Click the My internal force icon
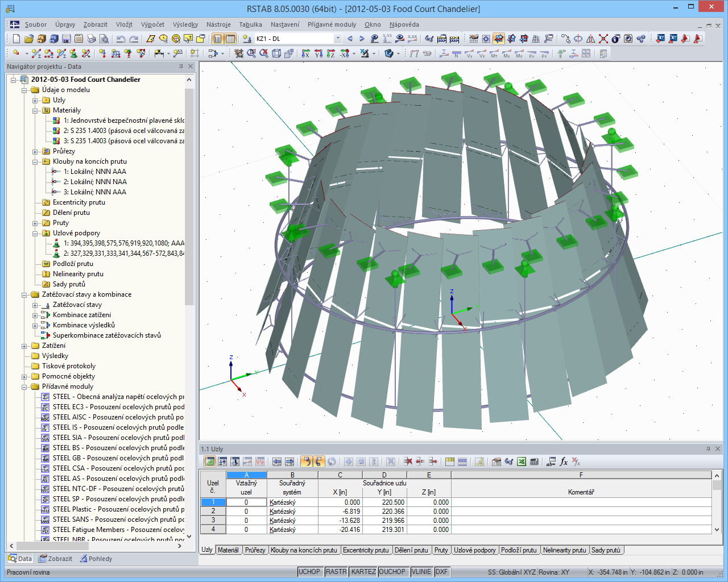 [507, 54]
